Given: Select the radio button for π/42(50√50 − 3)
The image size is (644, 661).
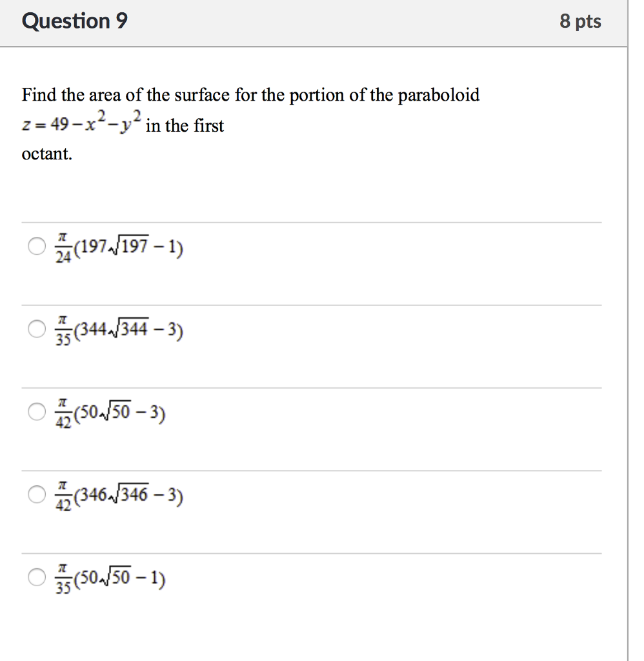Looking at the screenshot, I should (x=36, y=411).
